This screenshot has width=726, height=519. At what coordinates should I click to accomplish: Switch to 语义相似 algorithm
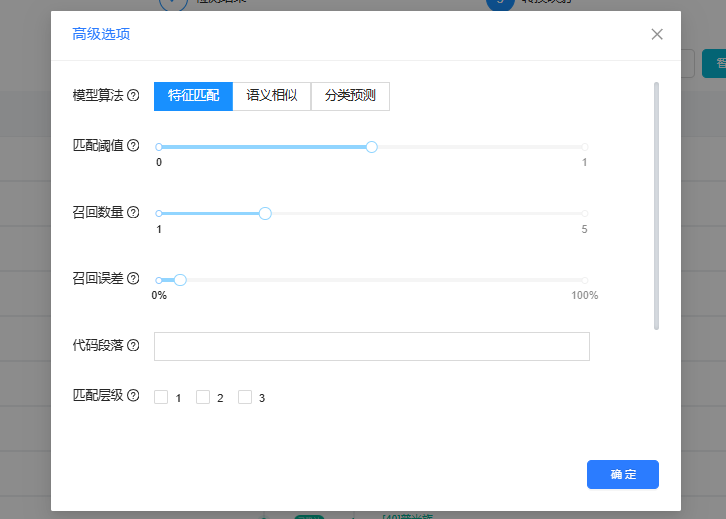[x=272, y=96]
